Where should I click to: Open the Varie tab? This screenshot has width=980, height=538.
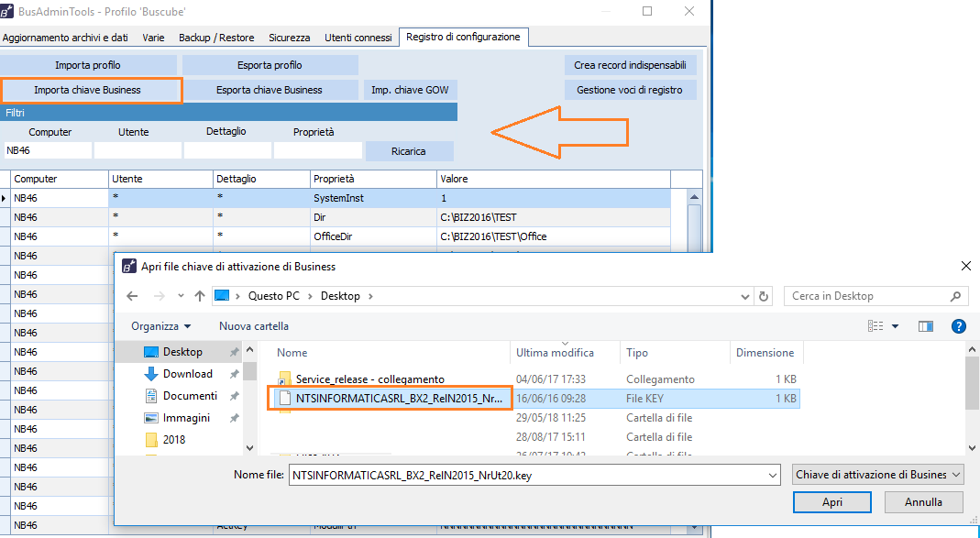(x=153, y=38)
